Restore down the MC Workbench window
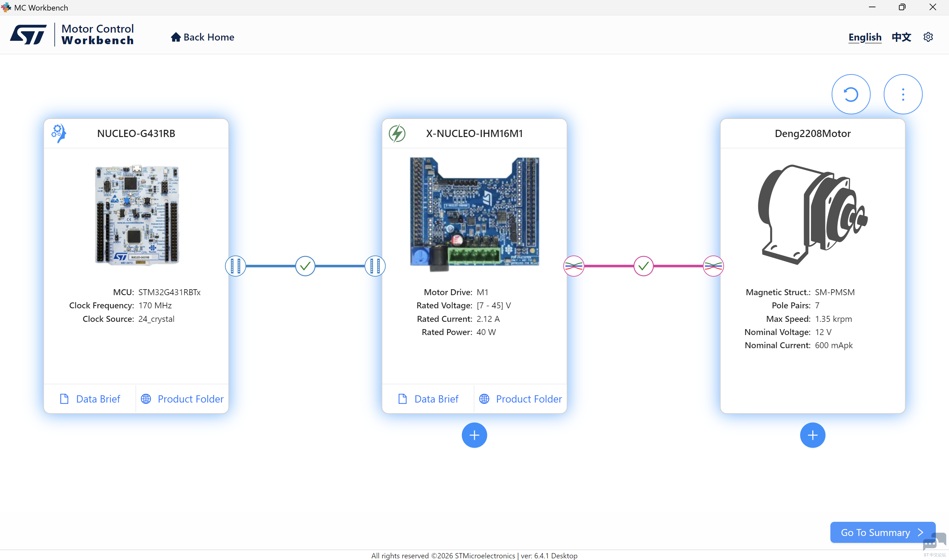Image resolution: width=949 pixels, height=560 pixels. pos(902,7)
